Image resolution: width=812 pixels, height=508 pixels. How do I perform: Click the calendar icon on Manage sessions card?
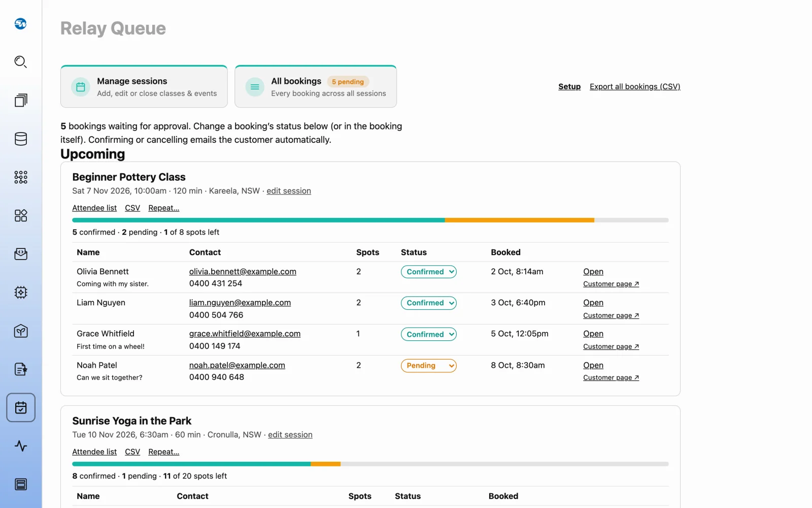pyautogui.click(x=81, y=87)
